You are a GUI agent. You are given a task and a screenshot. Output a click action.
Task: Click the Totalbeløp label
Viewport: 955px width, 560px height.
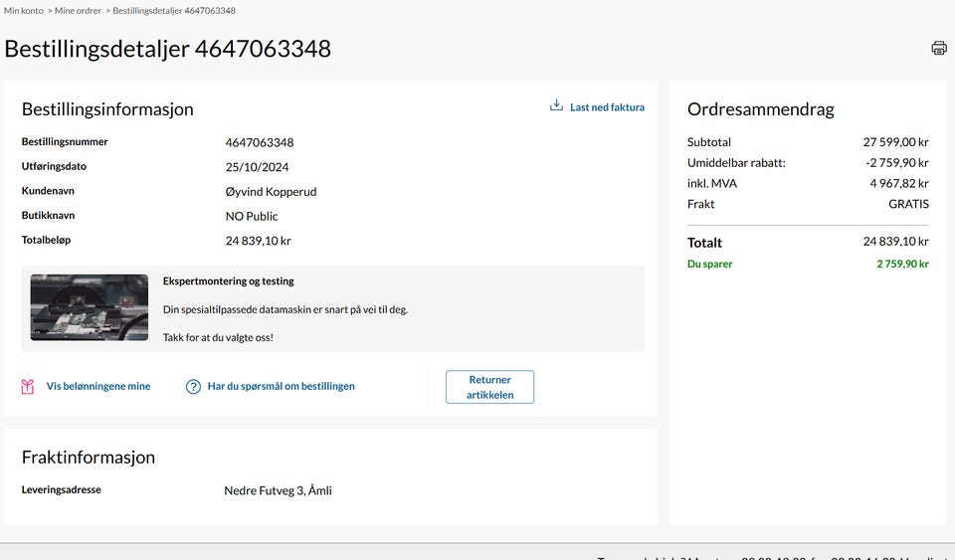pos(47,240)
